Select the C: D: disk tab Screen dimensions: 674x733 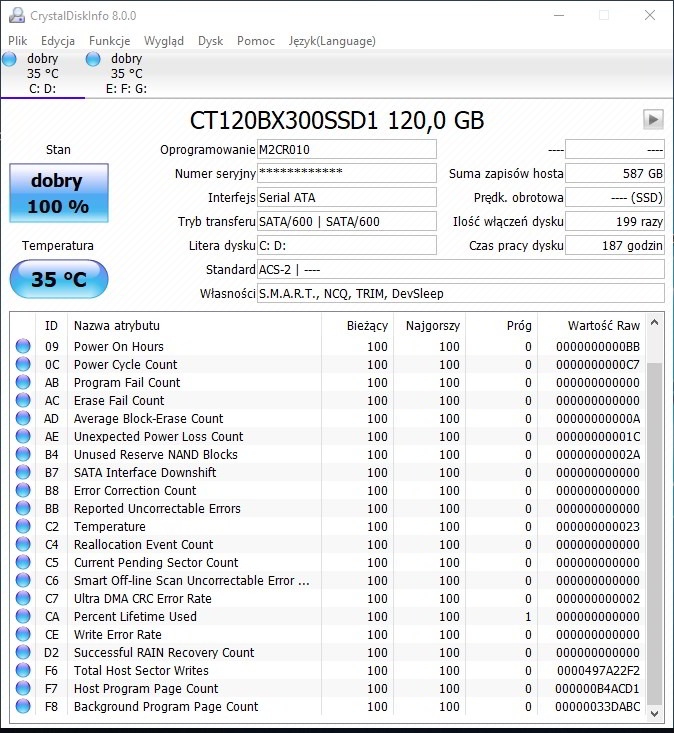coord(43,73)
